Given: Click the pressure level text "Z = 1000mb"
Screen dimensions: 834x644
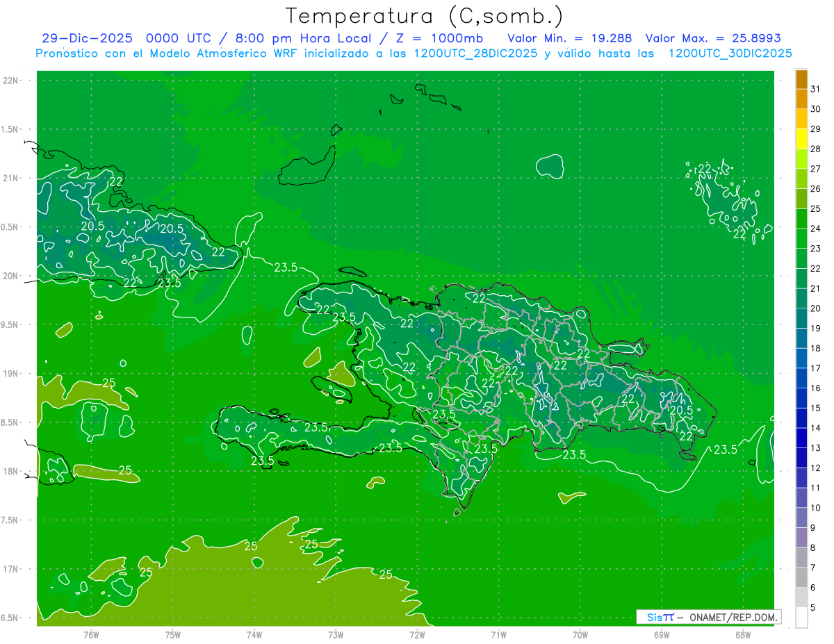Looking at the screenshot, I should click(x=439, y=38).
